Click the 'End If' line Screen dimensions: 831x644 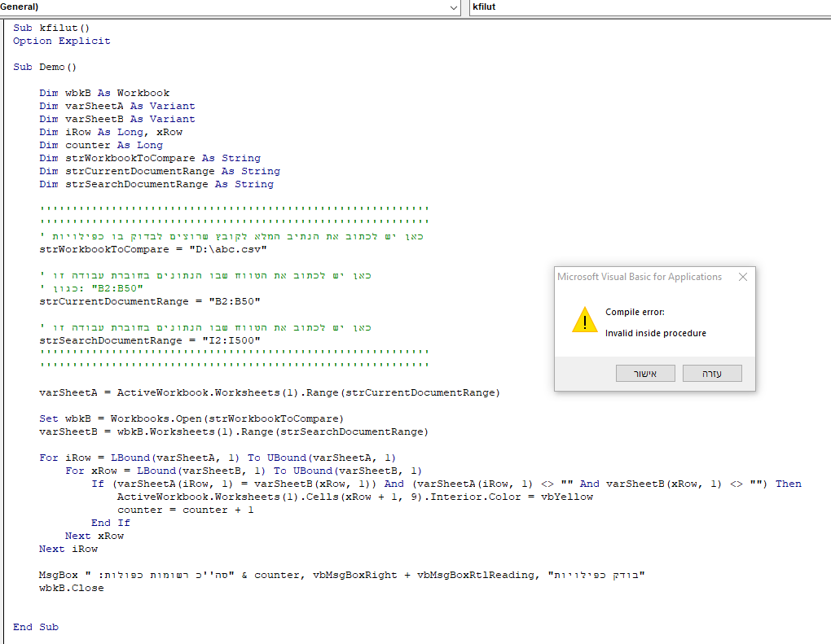tap(110, 524)
